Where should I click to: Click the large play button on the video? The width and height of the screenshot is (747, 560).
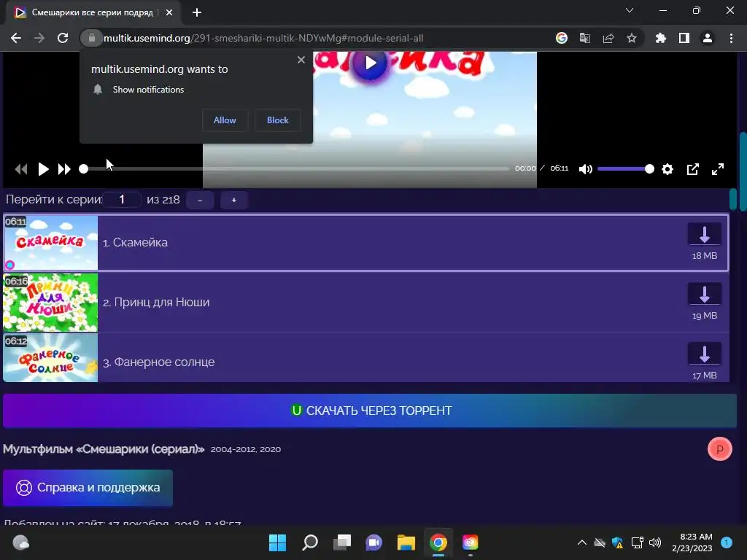click(370, 63)
